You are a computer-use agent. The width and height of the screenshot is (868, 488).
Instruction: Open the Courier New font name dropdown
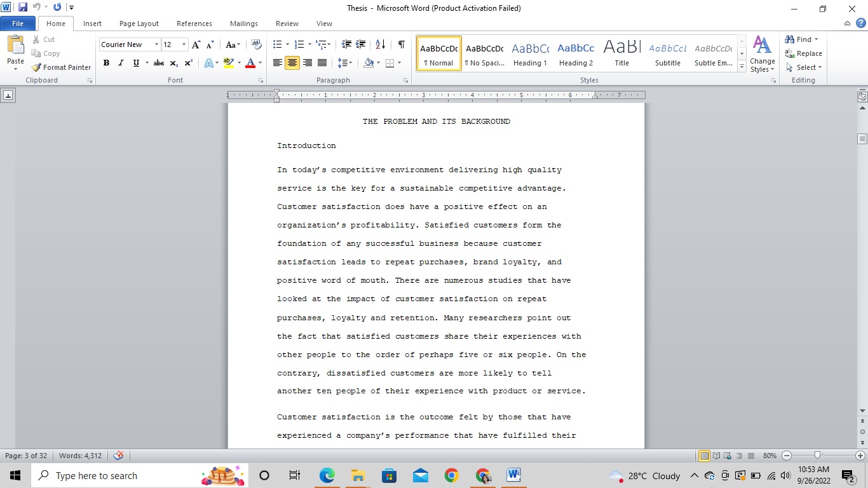point(156,44)
